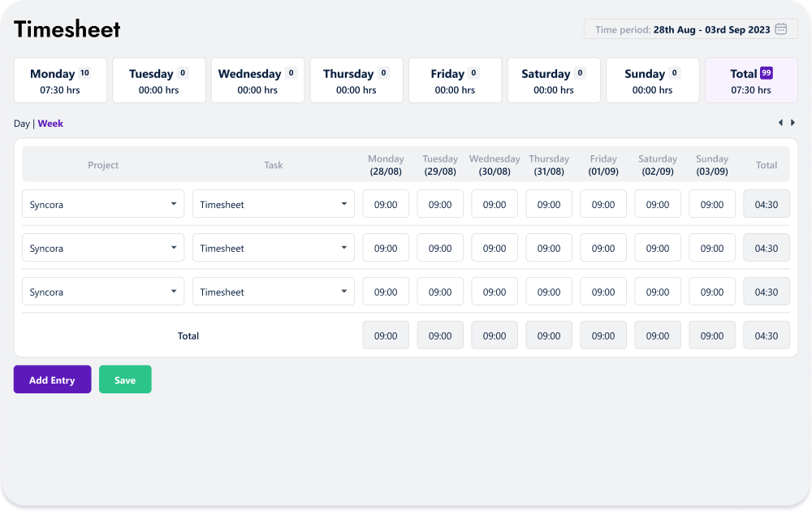Click the Add Entry button
The image size is (812, 512).
click(52, 379)
